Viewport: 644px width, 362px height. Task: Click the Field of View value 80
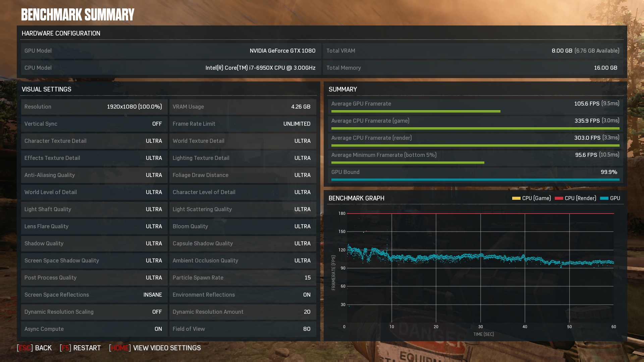click(307, 329)
